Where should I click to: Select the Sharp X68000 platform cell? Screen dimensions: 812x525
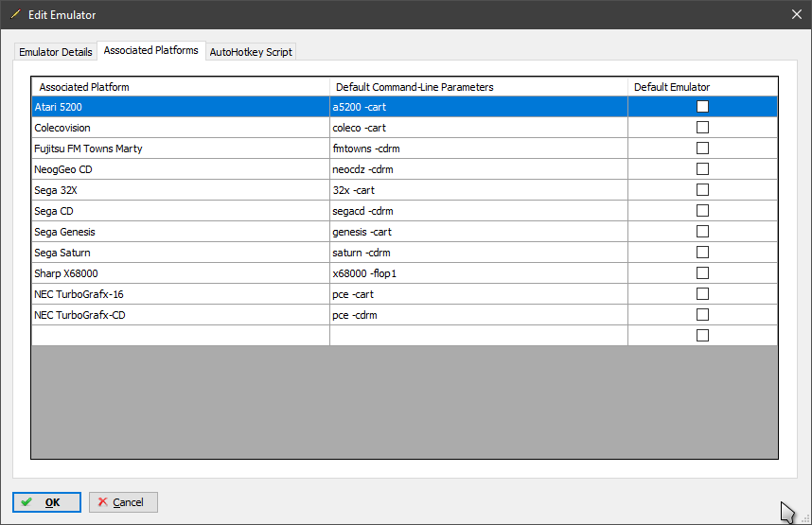[180, 272]
